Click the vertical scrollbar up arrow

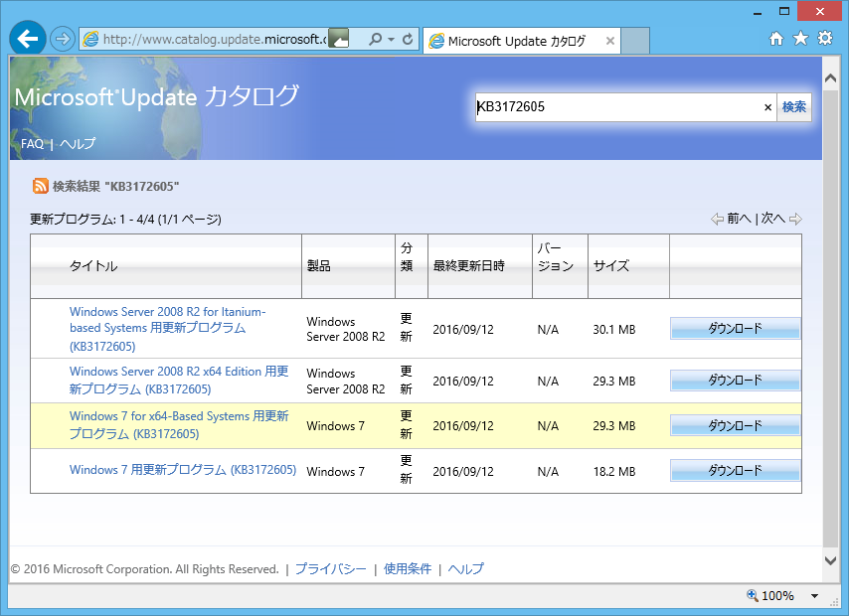[x=830, y=77]
